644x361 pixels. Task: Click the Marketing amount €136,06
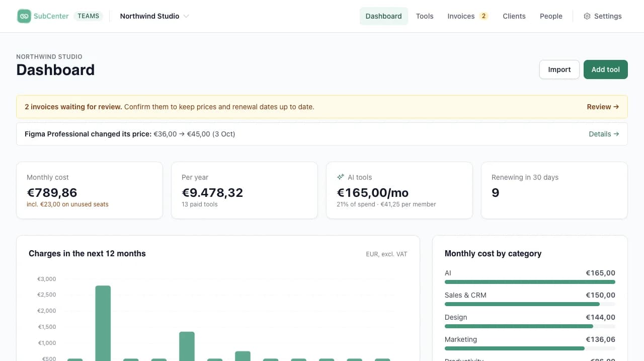(x=601, y=339)
